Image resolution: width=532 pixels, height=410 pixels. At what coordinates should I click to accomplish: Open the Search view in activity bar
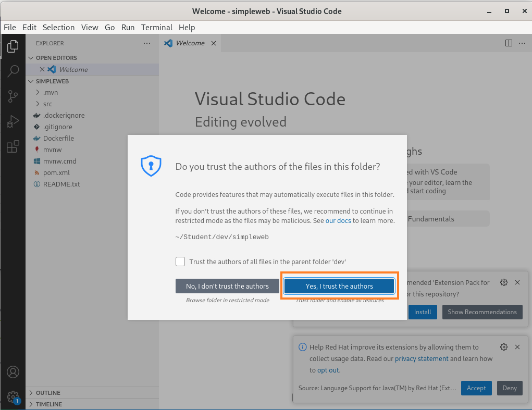pyautogui.click(x=13, y=71)
